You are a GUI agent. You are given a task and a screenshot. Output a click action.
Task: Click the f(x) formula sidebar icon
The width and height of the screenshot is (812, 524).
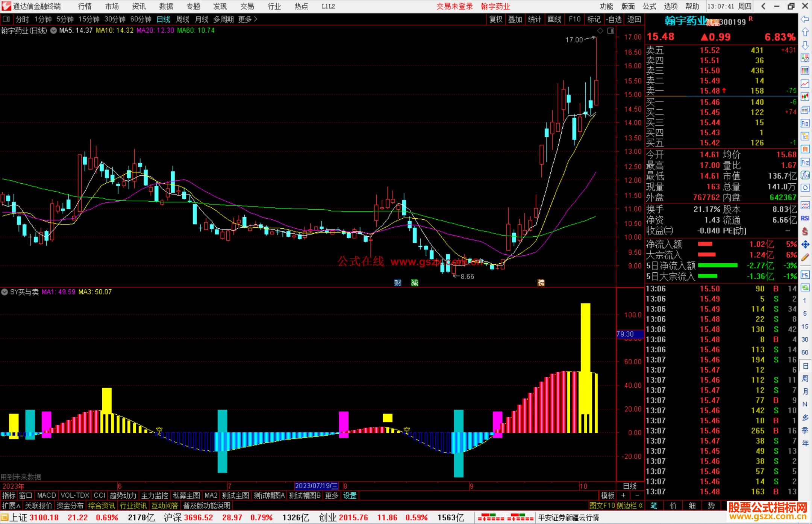(x=805, y=175)
